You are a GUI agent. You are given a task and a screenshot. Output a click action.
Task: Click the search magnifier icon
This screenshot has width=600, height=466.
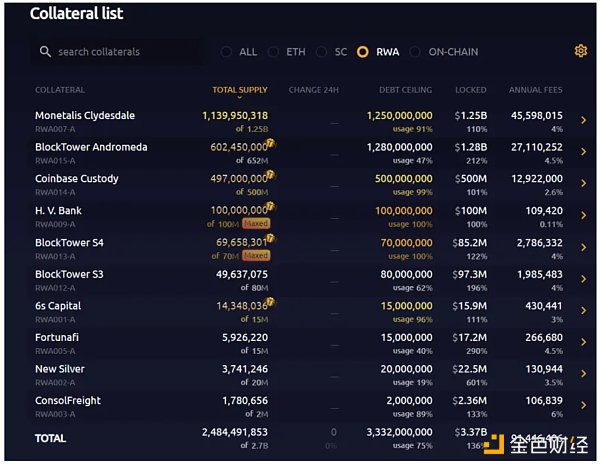click(45, 52)
